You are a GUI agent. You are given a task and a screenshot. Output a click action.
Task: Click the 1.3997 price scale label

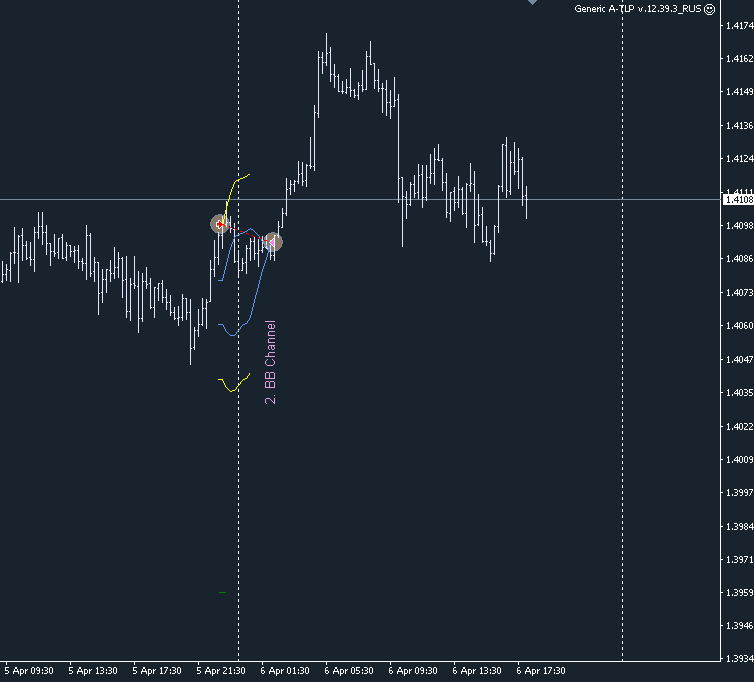coord(740,493)
